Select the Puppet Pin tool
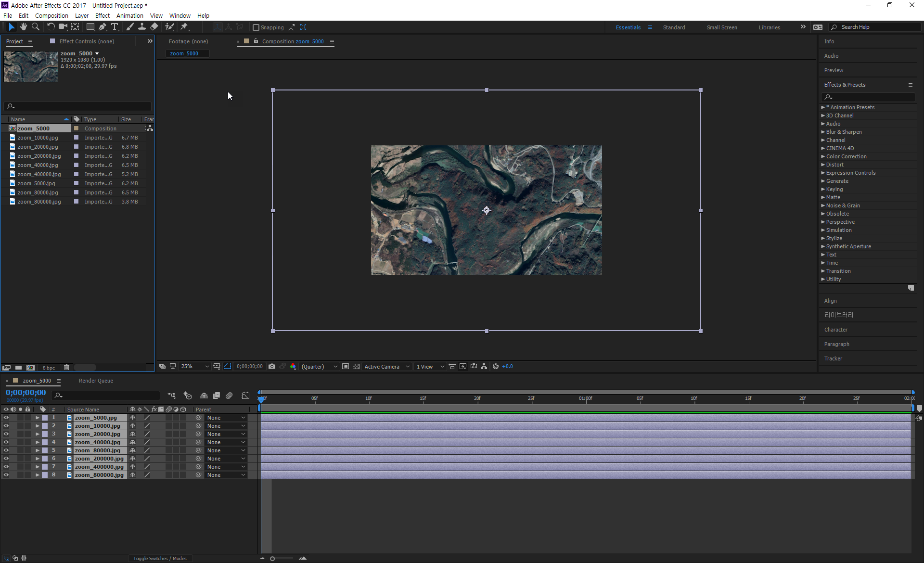924x563 pixels. (x=184, y=27)
